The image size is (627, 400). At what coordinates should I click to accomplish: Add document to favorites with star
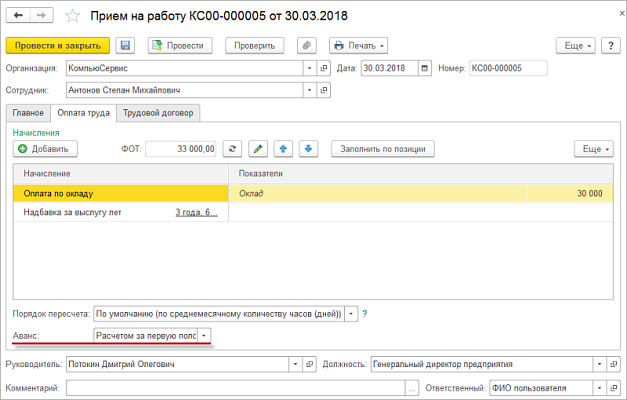pos(72,16)
